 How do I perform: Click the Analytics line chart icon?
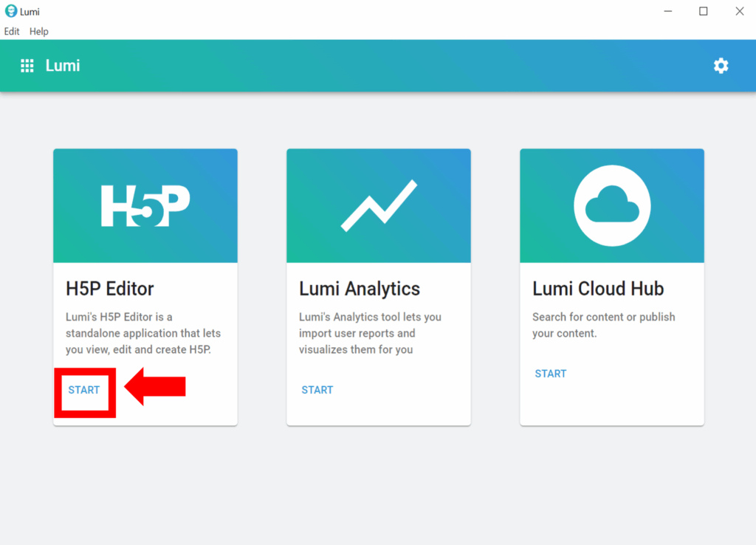point(379,206)
